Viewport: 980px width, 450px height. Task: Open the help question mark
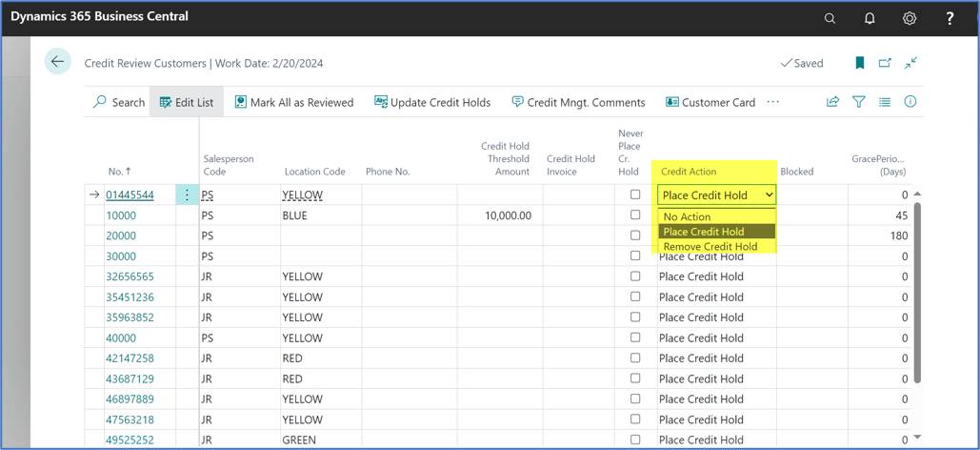(950, 18)
